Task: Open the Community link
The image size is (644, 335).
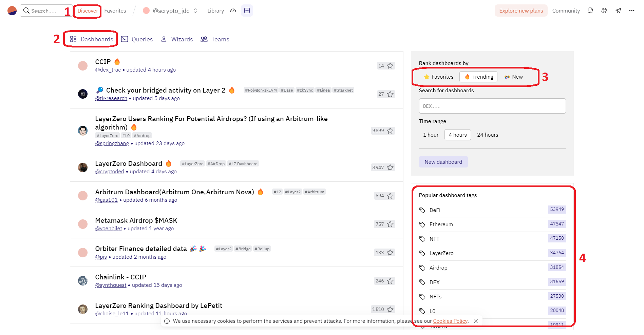Action: pos(566,11)
